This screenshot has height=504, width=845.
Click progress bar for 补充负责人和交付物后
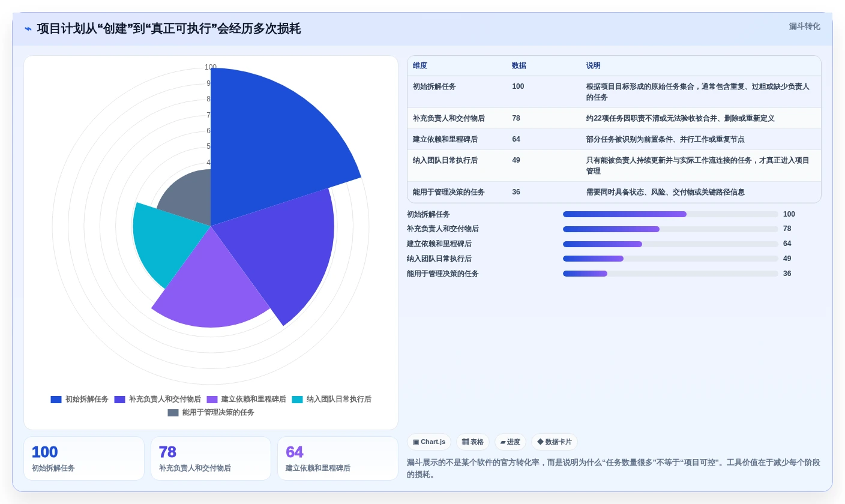click(670, 229)
